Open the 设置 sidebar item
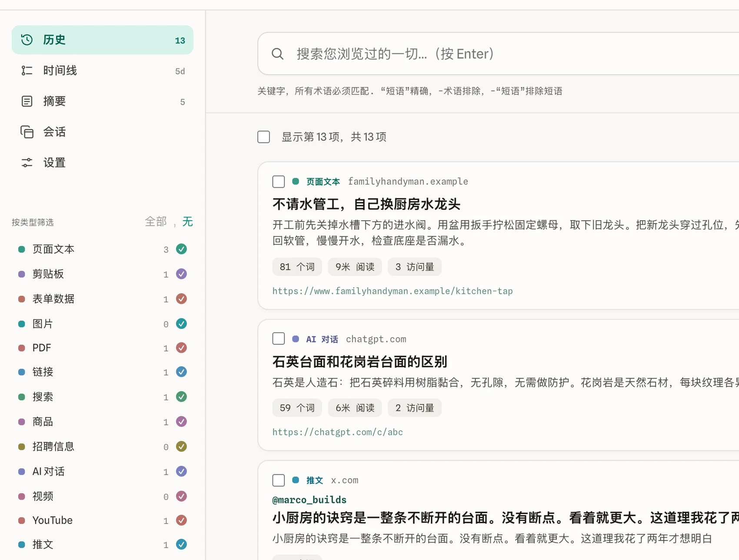This screenshot has height=560, width=739. pyautogui.click(x=103, y=163)
